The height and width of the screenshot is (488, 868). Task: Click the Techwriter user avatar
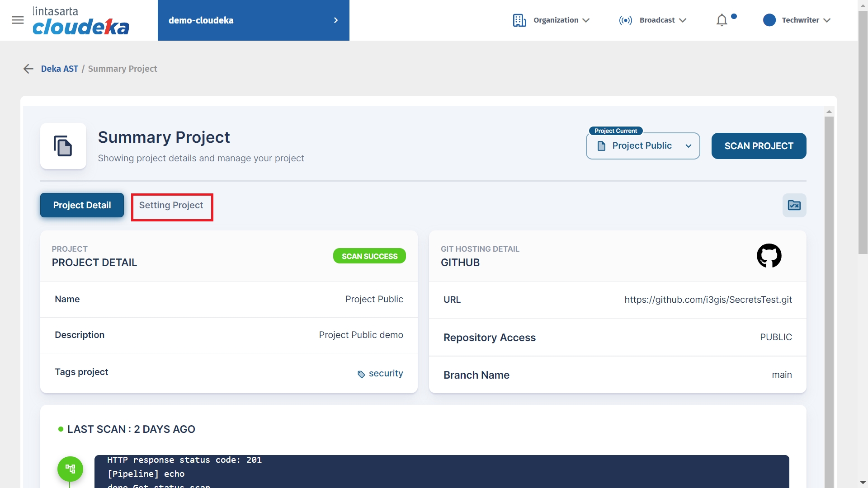[x=769, y=20]
